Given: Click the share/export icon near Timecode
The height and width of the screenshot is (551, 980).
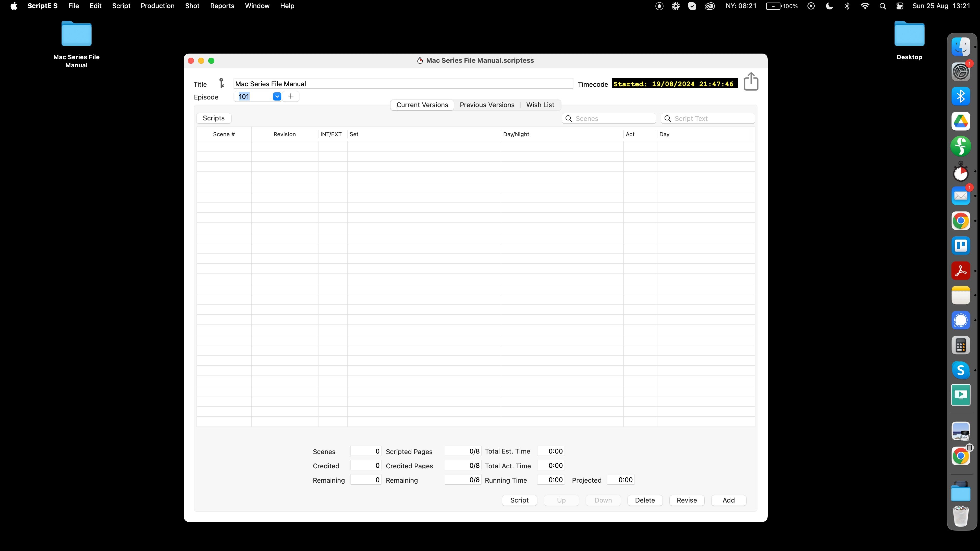Looking at the screenshot, I should [751, 82].
